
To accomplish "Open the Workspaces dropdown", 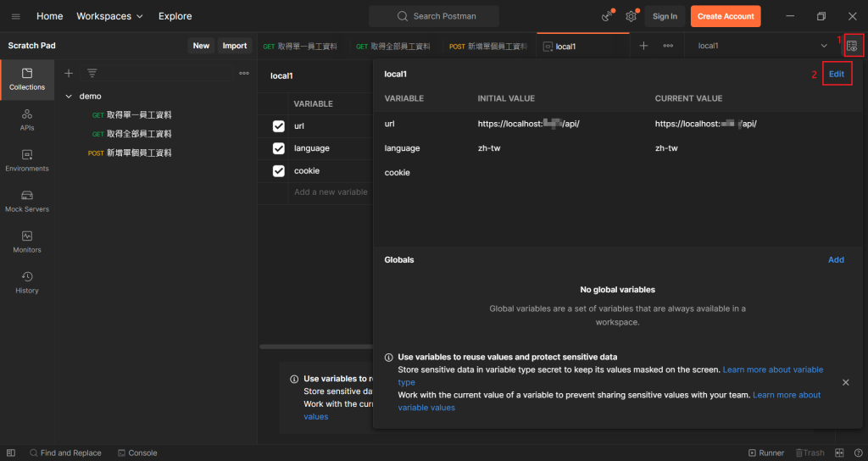I will point(109,16).
